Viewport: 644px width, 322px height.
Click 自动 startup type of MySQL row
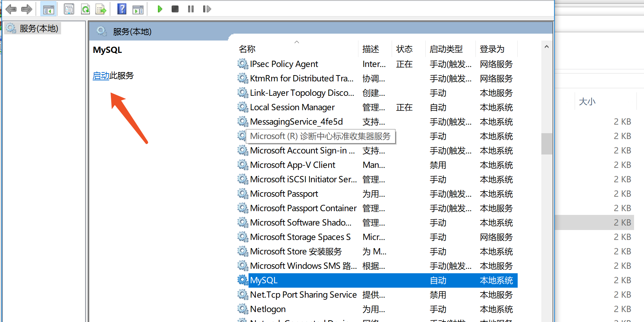[x=438, y=280]
